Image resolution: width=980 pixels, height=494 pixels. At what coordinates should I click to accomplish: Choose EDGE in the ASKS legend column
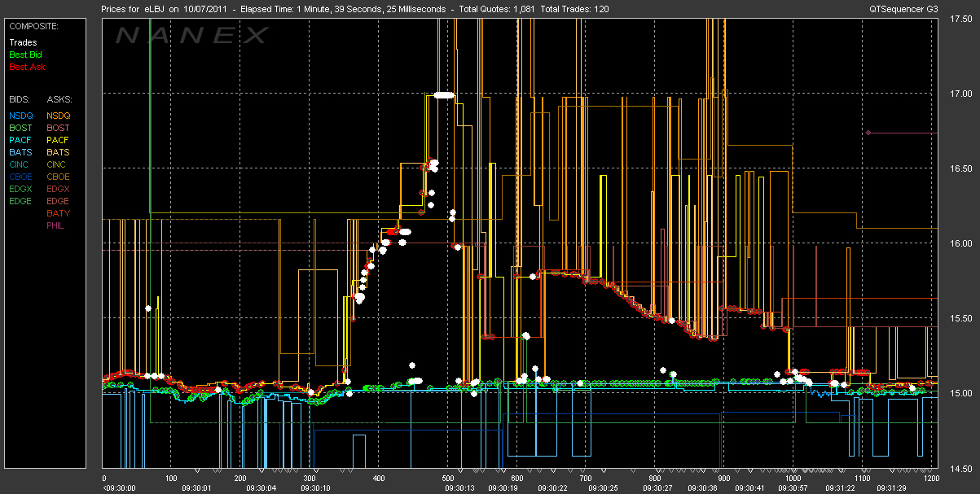coord(59,201)
